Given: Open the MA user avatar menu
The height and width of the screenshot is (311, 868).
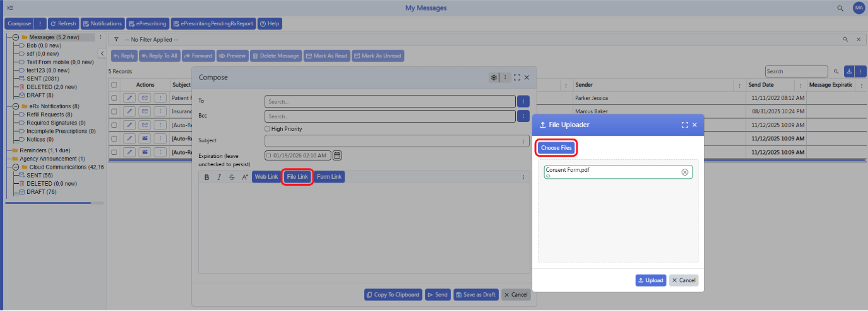Looking at the screenshot, I should tap(859, 8).
